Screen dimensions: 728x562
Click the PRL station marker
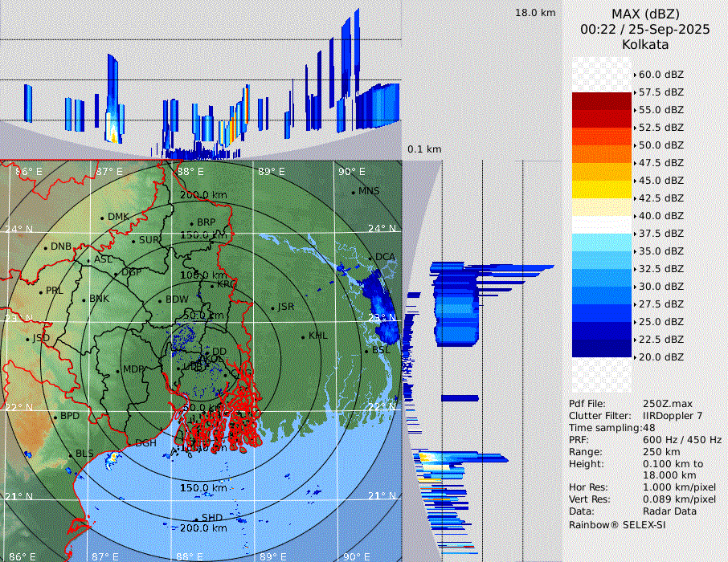(40, 291)
